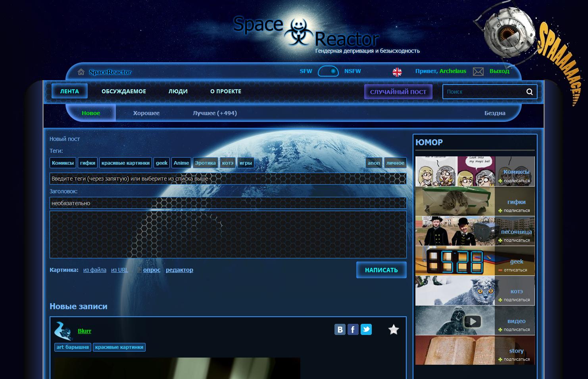Select the anon tag button
The height and width of the screenshot is (379, 588).
pyautogui.click(x=374, y=163)
